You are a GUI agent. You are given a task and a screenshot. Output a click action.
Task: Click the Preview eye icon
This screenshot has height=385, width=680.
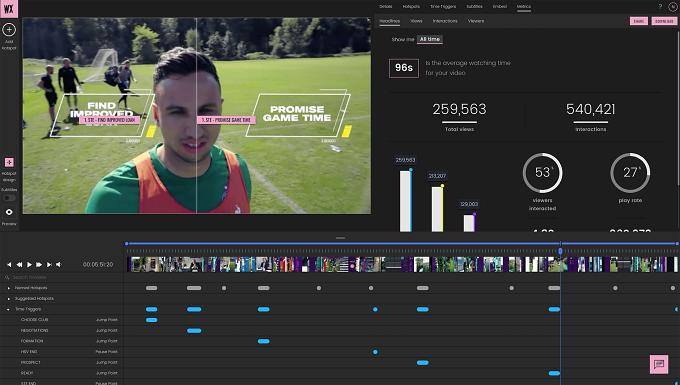click(9, 212)
